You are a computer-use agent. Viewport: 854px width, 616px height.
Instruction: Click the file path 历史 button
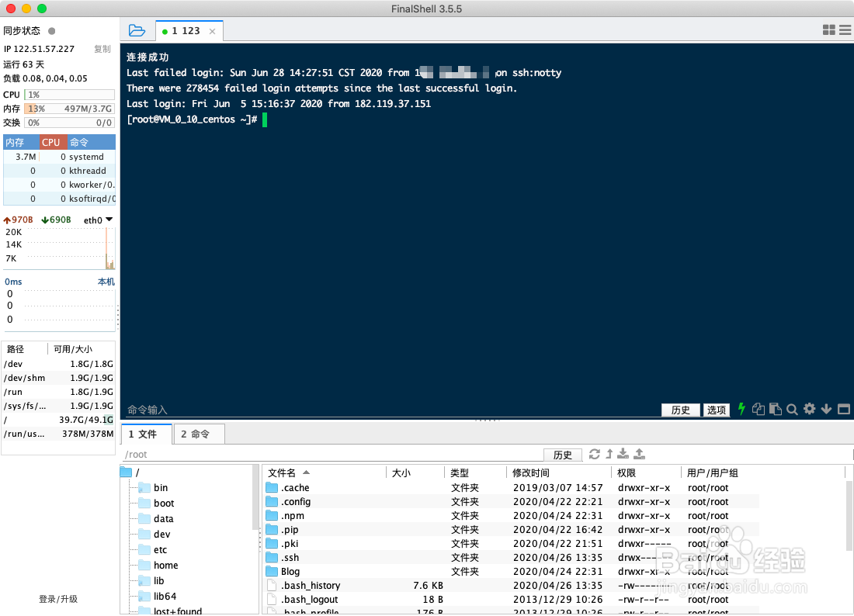click(x=563, y=455)
